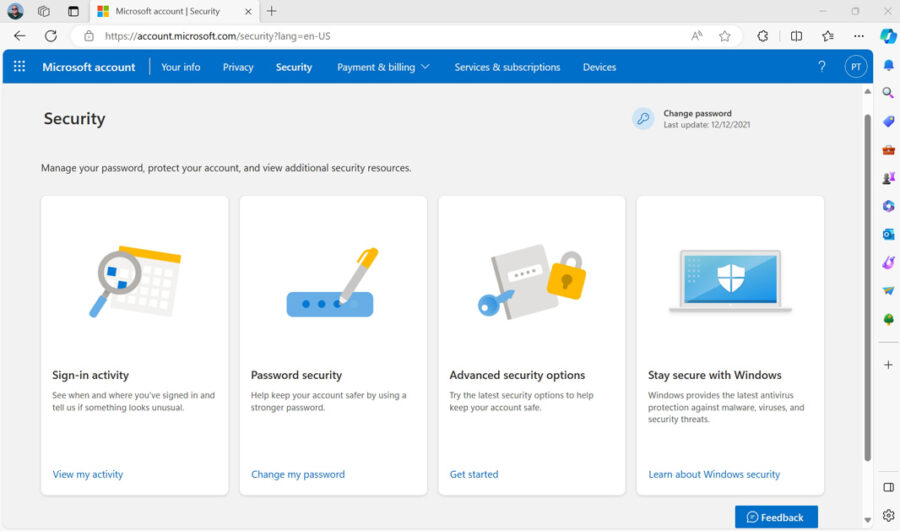Open the Devices nav item
Screen dimensions: 900x531
[x=599, y=67]
